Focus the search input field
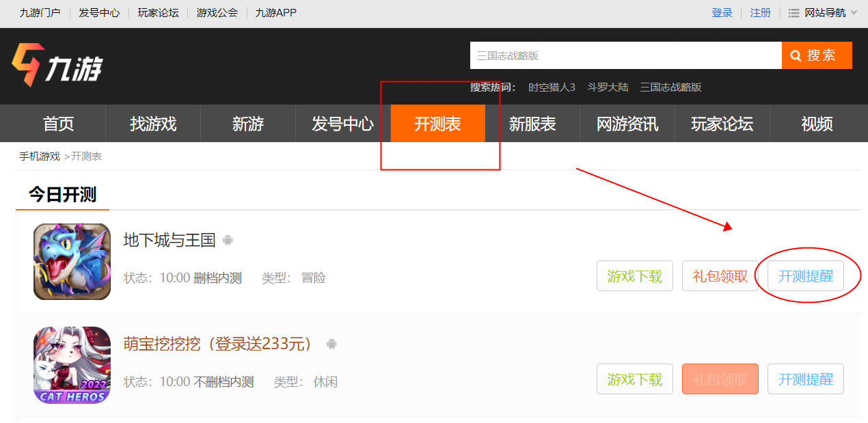868x423 pixels. click(x=625, y=55)
